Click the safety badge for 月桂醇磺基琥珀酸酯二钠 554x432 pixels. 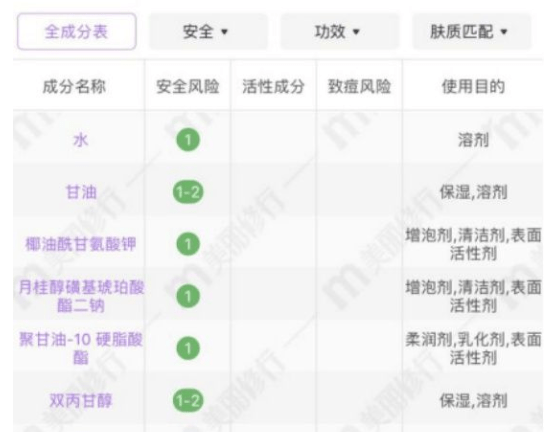[x=188, y=296]
